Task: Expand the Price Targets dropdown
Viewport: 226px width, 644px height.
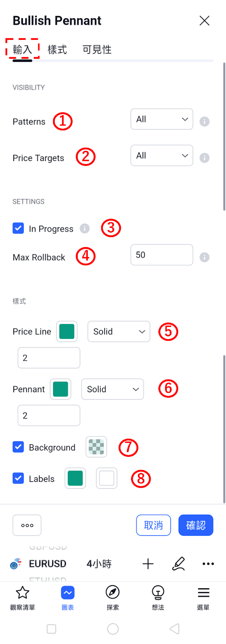Action: click(x=162, y=155)
